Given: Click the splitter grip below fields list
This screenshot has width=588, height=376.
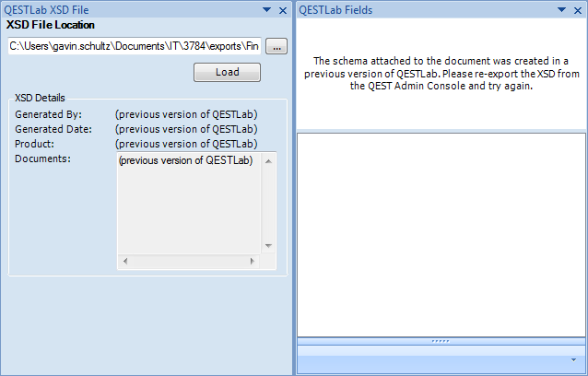Looking at the screenshot, I should tap(441, 341).
